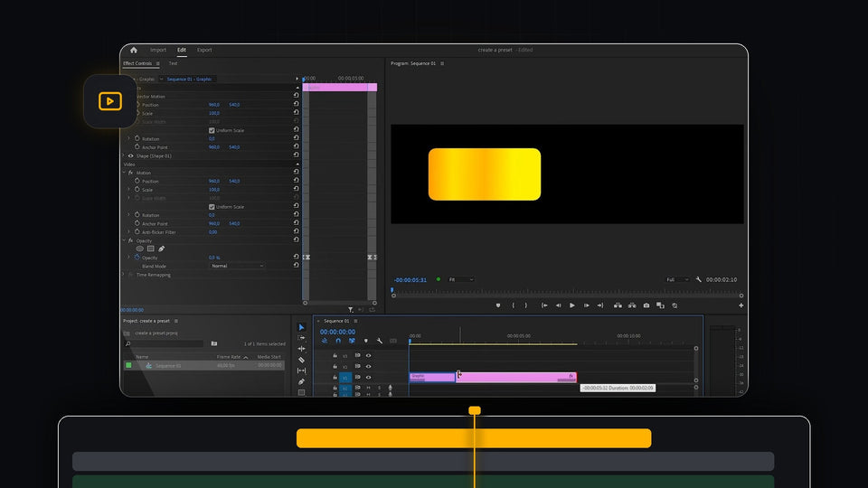
Task: Go to Out point
Action: coord(600,305)
